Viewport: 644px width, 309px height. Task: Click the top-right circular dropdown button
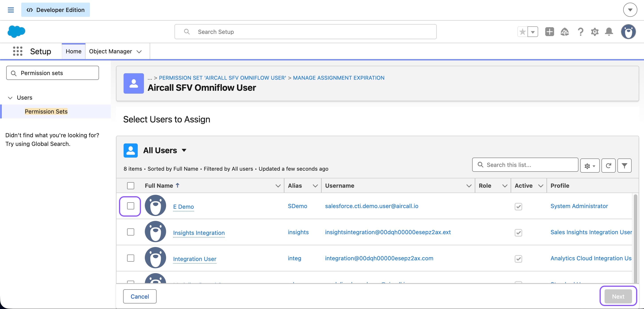click(x=630, y=10)
